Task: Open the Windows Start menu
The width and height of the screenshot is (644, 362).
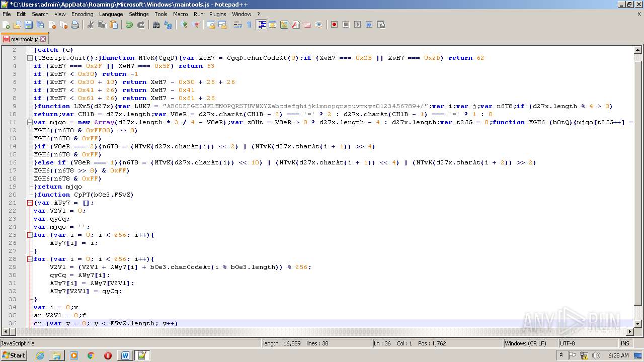Action: tap(14, 355)
